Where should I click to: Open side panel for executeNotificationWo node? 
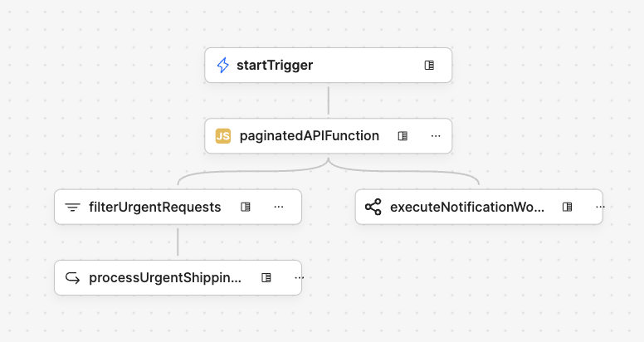click(x=567, y=207)
